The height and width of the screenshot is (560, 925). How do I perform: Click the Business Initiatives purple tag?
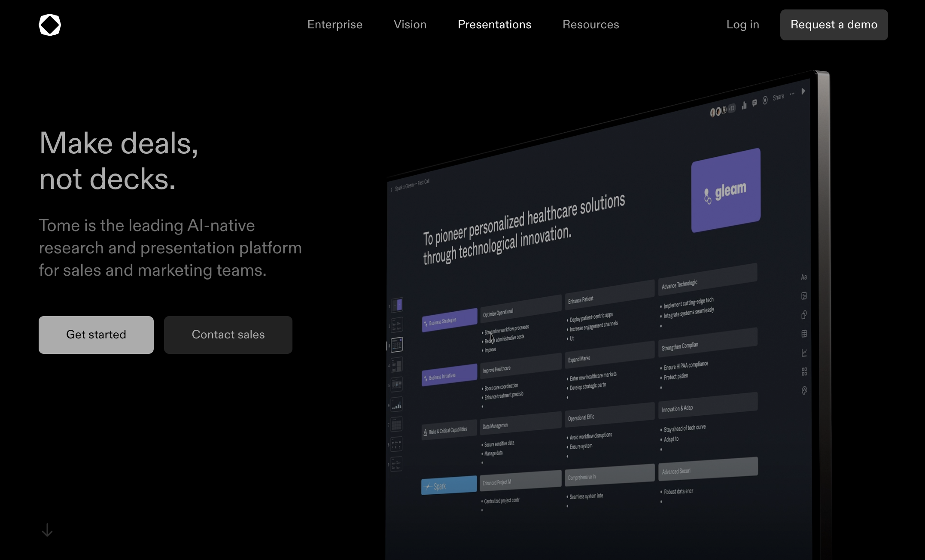click(x=449, y=375)
